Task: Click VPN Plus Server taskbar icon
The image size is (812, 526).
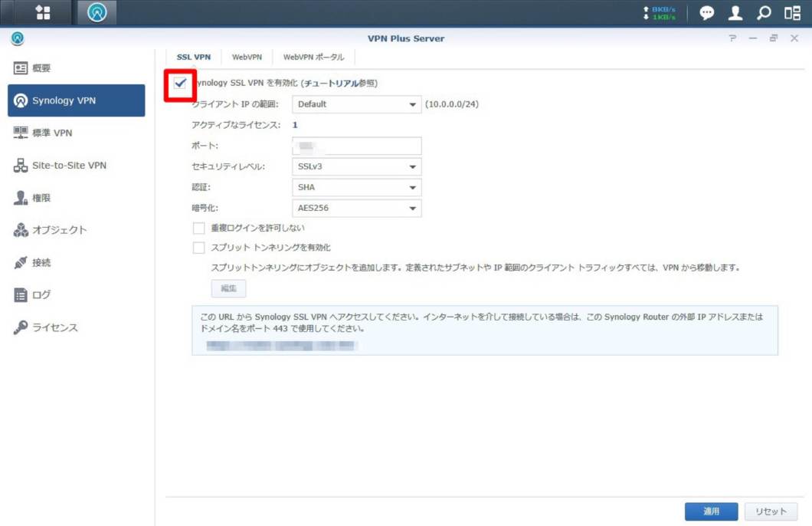Action: click(97, 12)
